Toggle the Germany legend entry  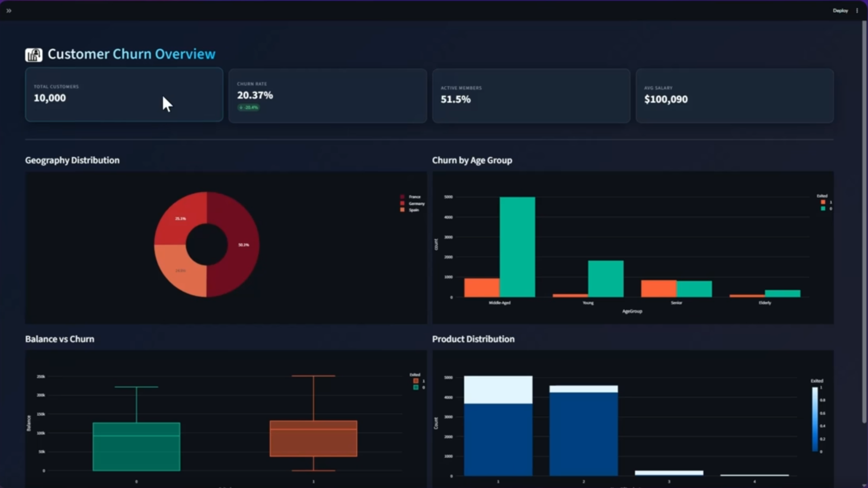415,203
